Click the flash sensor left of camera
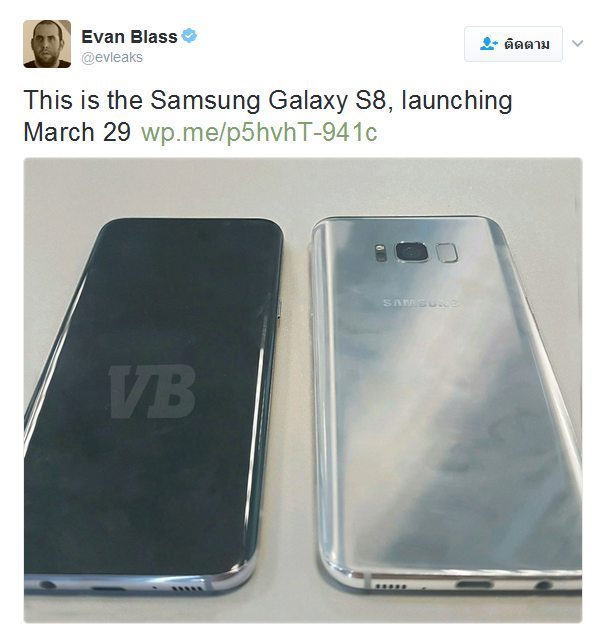Screen dimensions: 600x631 pyautogui.click(x=381, y=253)
